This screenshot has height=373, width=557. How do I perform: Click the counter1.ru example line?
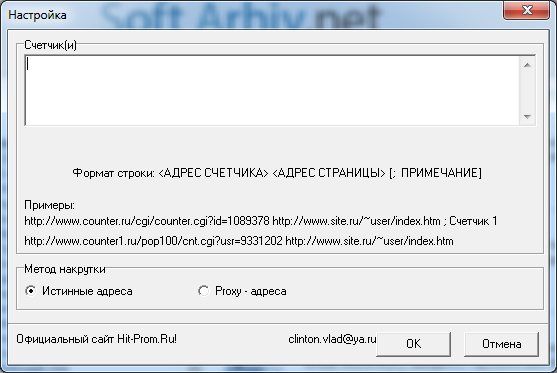[x=239, y=241]
